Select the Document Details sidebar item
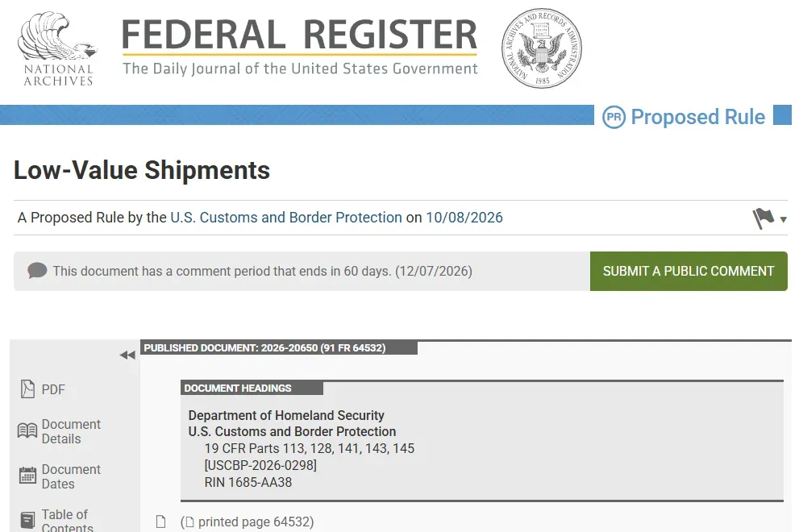Viewport: 799px width, 532px height. tap(60, 431)
